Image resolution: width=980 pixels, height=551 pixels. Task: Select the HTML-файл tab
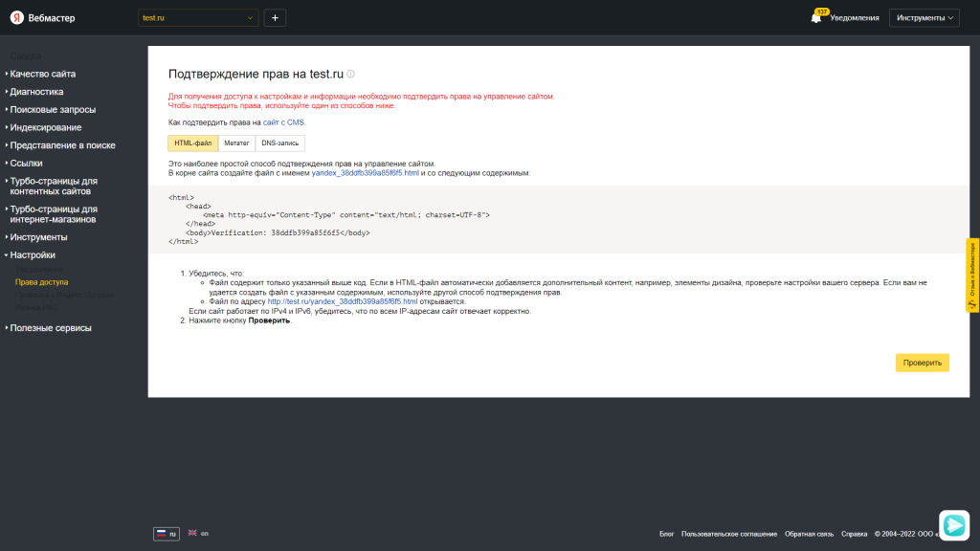pos(193,143)
